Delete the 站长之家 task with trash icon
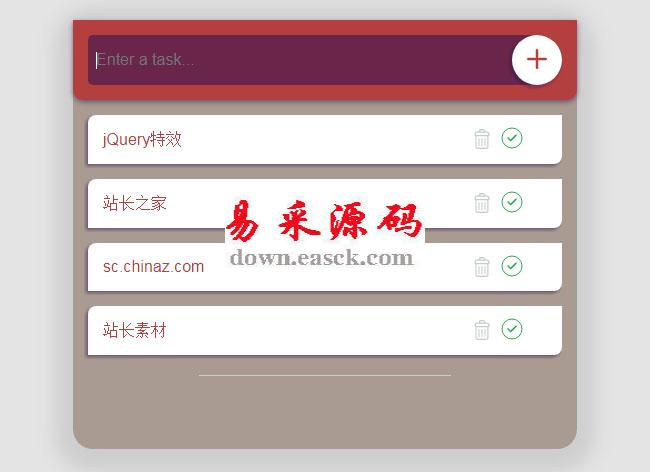 (x=482, y=203)
